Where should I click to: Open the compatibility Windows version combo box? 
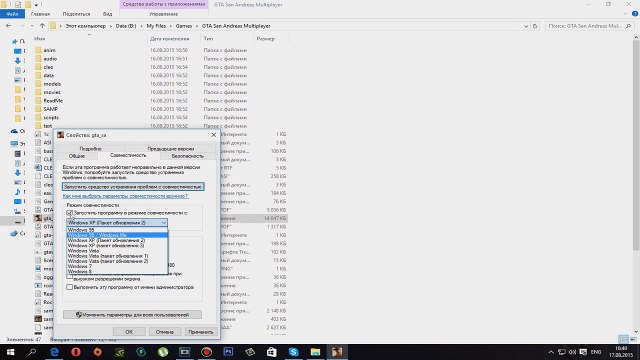pyautogui.click(x=117, y=223)
